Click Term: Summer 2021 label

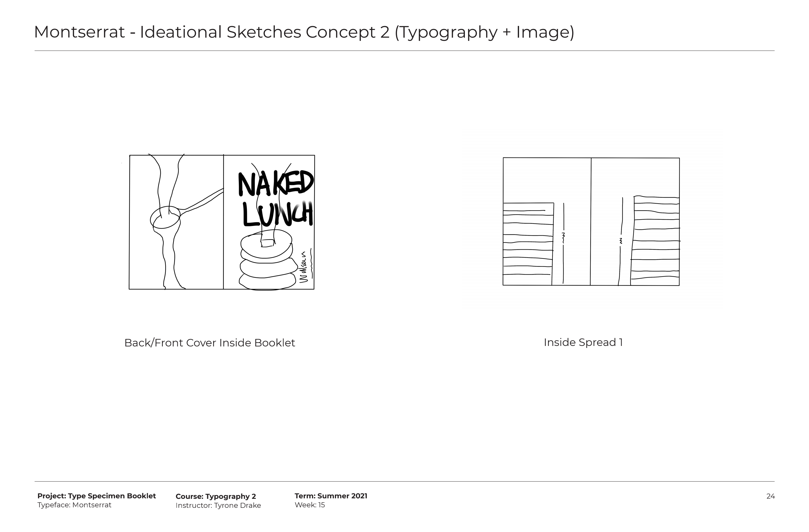(331, 496)
